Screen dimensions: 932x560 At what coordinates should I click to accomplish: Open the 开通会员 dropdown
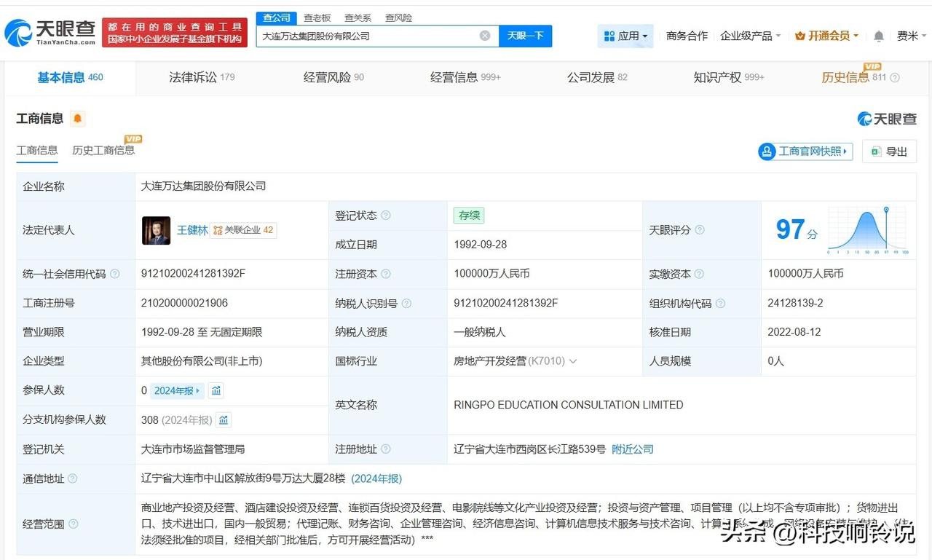click(826, 36)
